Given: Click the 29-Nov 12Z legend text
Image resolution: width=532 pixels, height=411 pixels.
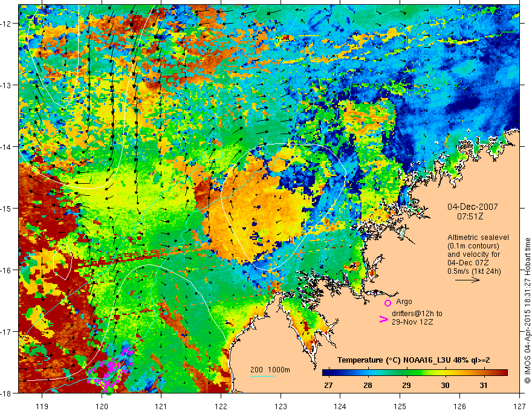Looking at the screenshot, I should click(412, 322).
